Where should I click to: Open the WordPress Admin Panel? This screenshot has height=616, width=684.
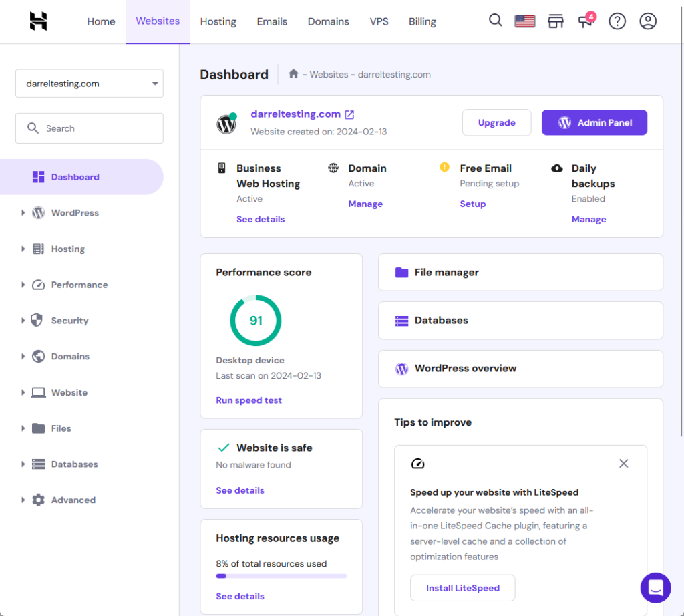point(594,122)
